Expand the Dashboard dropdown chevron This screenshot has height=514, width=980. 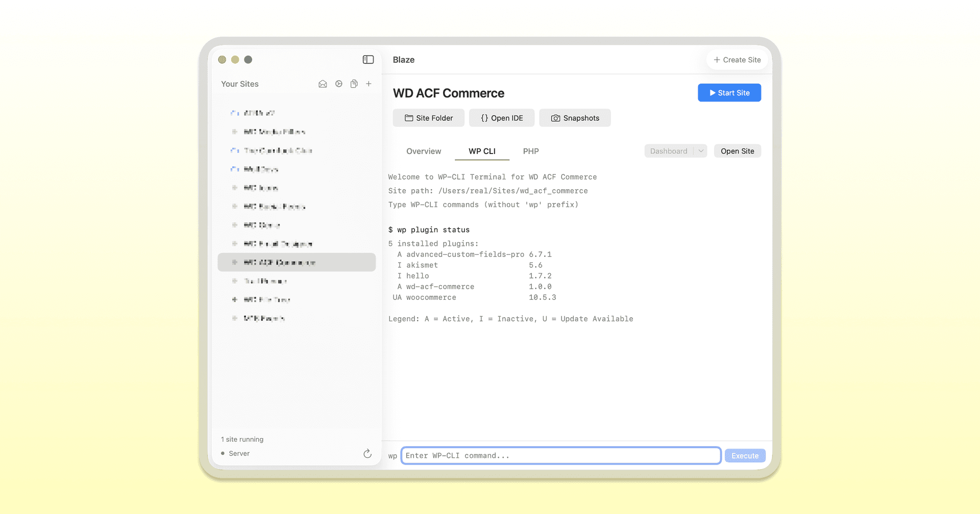click(701, 151)
